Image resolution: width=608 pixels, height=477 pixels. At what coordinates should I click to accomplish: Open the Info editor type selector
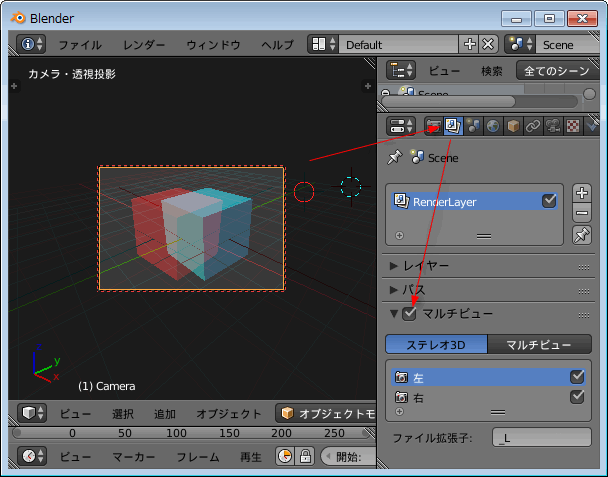click(31, 44)
